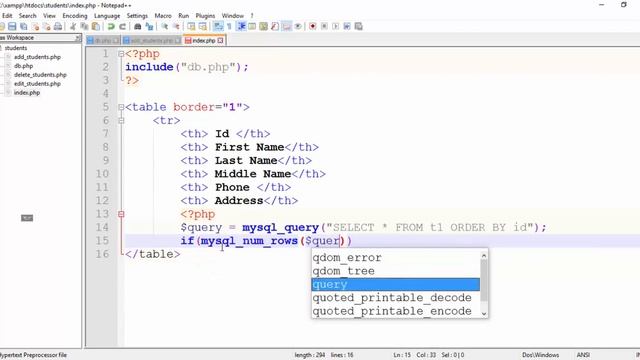Image resolution: width=640 pixels, height=360 pixels.
Task: Click the Paste clipboard toolbar icon
Action: pos(96,27)
